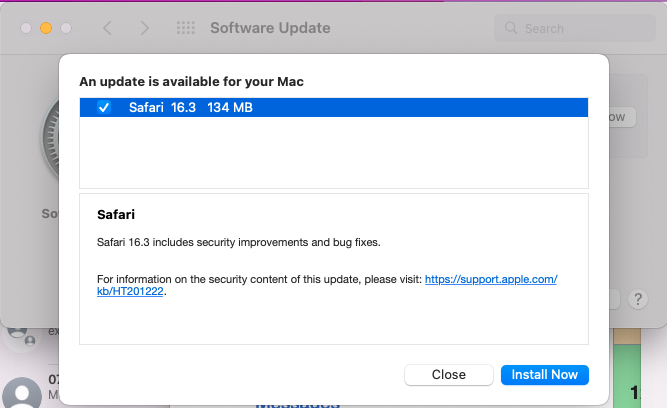Screen dimensions: 667x408
Task: Click the gray zoom window button
Action: pyautogui.click(x=66, y=28)
